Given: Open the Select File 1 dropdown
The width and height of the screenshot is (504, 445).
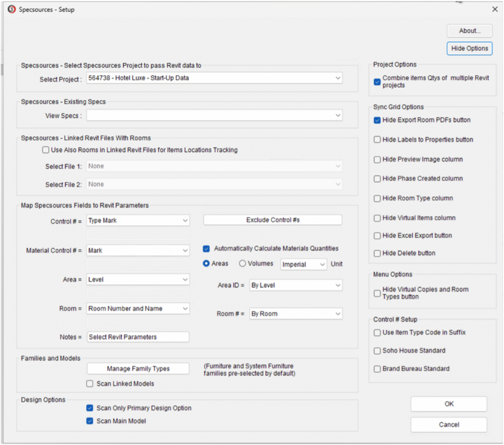Looking at the screenshot, I should [214, 166].
